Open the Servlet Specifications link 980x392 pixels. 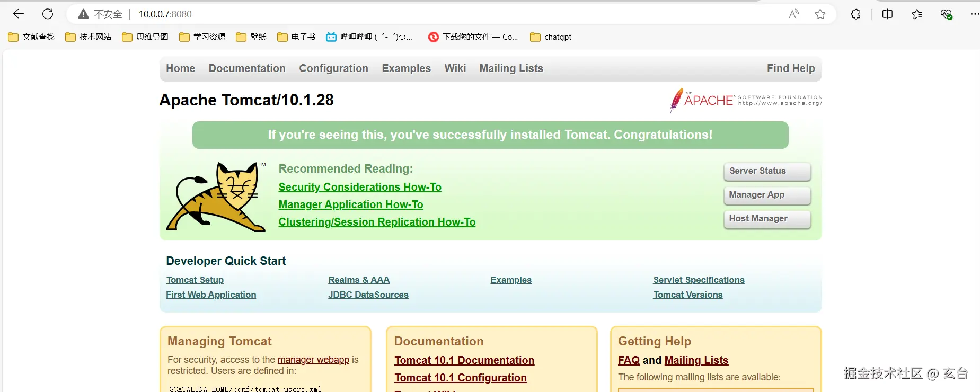click(x=699, y=280)
